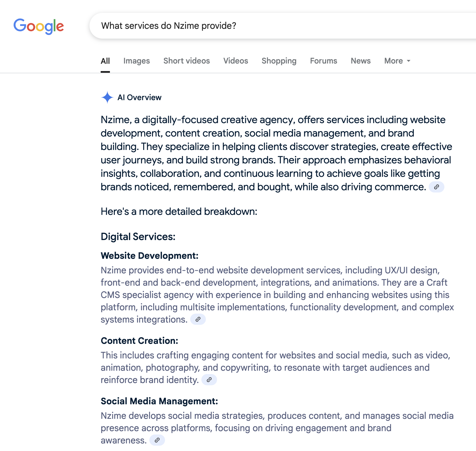The width and height of the screenshot is (476, 451).
Task: Click the AI Overview label text
Action: (139, 97)
